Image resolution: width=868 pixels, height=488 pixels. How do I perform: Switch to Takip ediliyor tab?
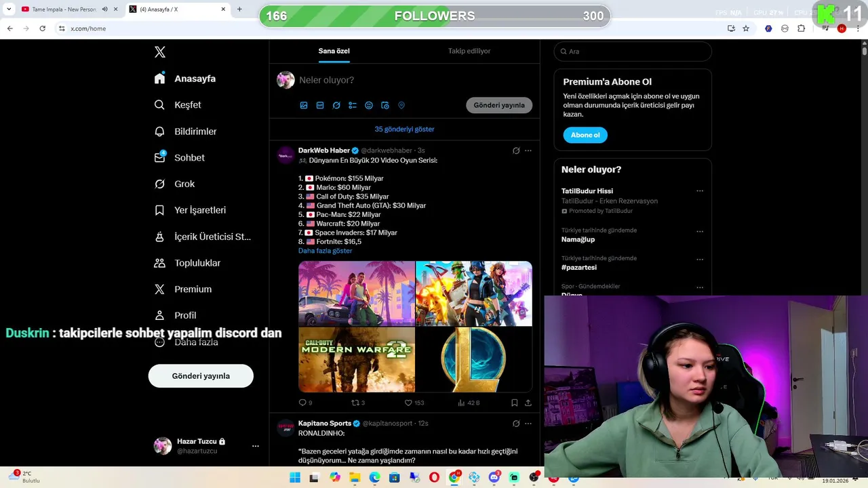point(469,51)
